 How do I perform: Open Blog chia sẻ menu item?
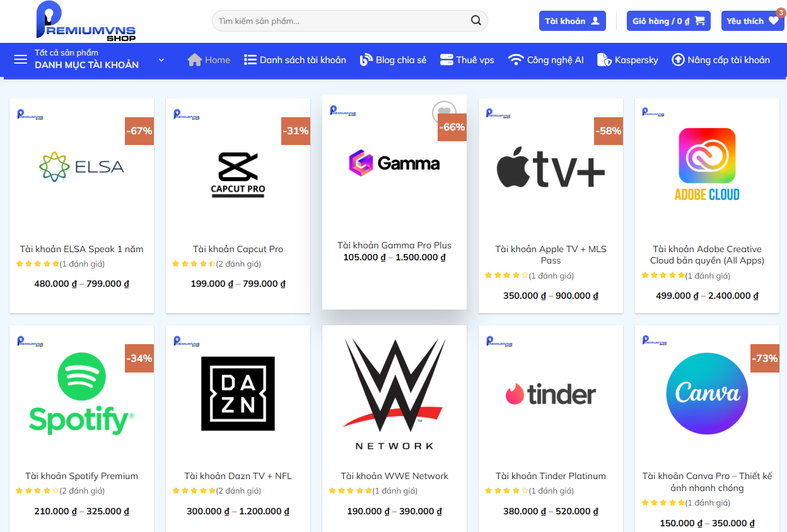coord(393,60)
